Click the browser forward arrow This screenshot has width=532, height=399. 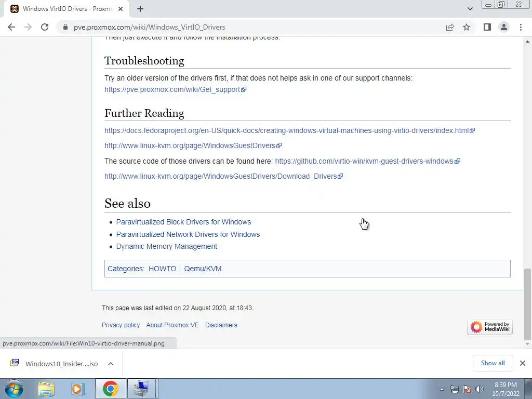(x=28, y=27)
